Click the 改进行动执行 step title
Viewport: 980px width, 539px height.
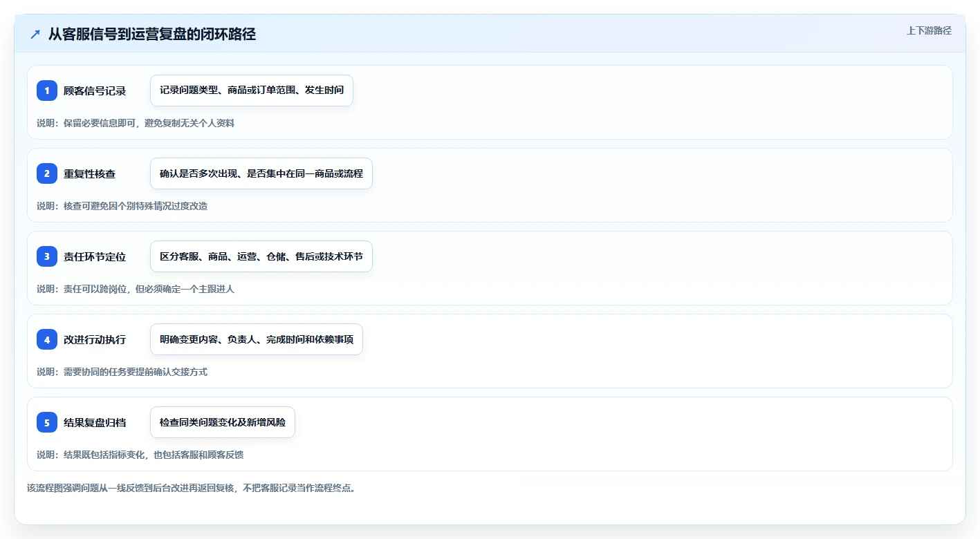[95, 339]
